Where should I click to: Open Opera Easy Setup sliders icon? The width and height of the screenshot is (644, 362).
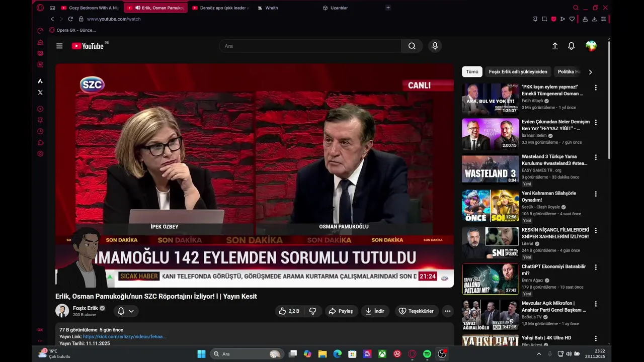(x=603, y=19)
